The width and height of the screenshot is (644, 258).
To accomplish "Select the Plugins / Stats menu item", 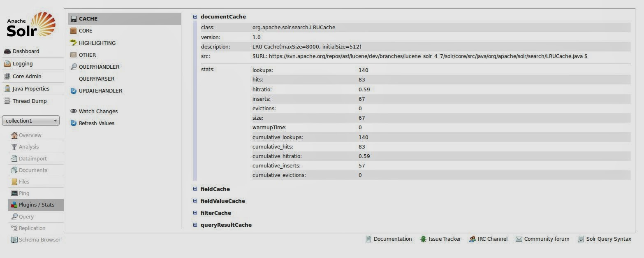I will 36,205.
